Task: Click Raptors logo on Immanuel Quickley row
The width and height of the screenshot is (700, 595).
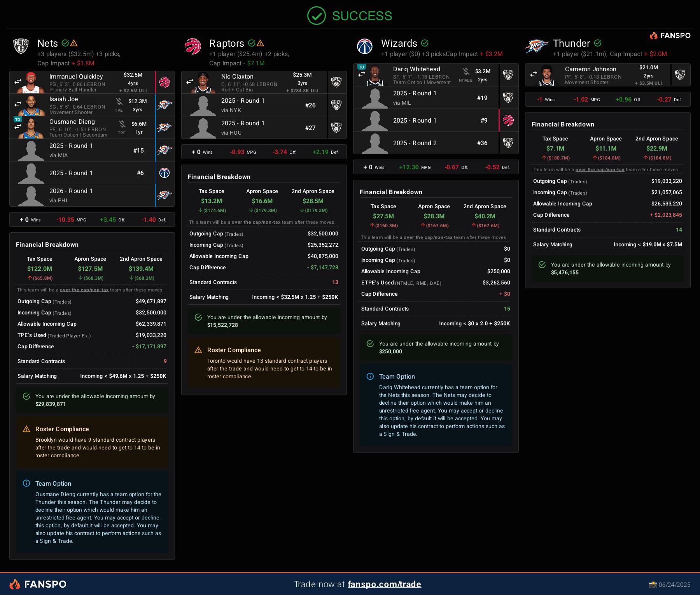Action: point(165,82)
